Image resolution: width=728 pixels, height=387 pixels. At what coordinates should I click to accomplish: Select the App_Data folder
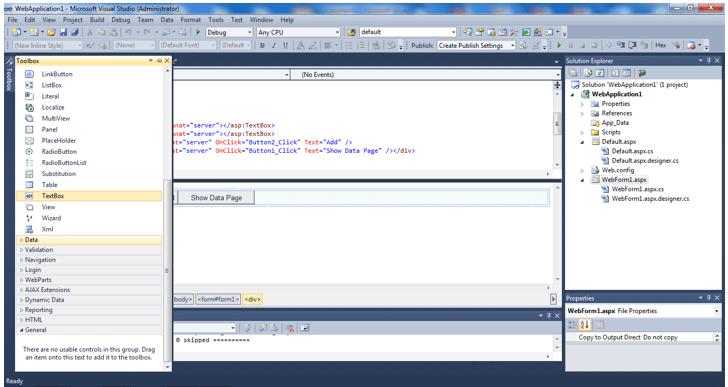click(x=615, y=123)
